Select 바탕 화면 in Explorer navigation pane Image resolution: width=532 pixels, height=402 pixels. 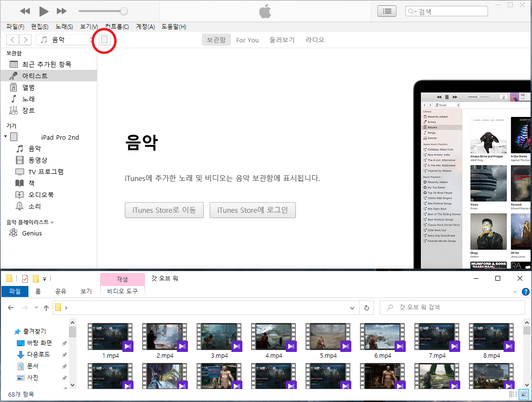click(x=40, y=343)
